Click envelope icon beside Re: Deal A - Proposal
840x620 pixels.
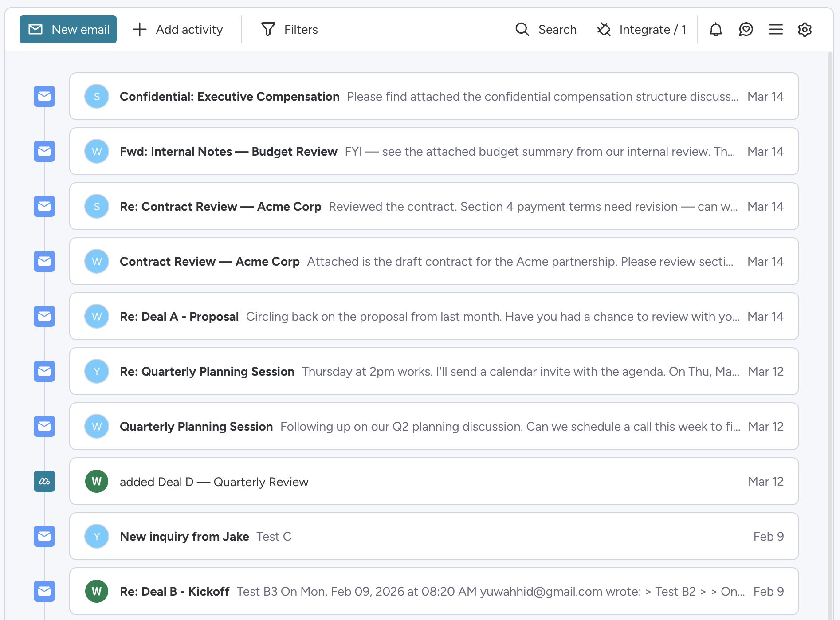[44, 316]
